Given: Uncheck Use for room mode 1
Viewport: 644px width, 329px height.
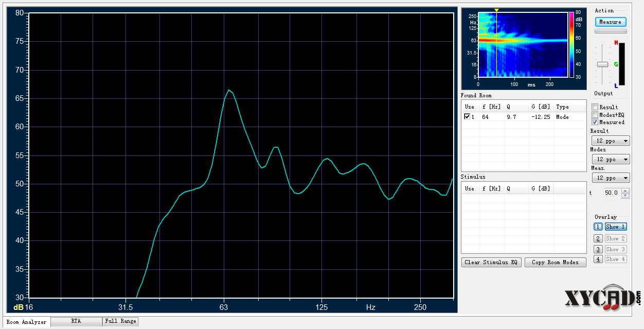Looking at the screenshot, I should pyautogui.click(x=467, y=117).
